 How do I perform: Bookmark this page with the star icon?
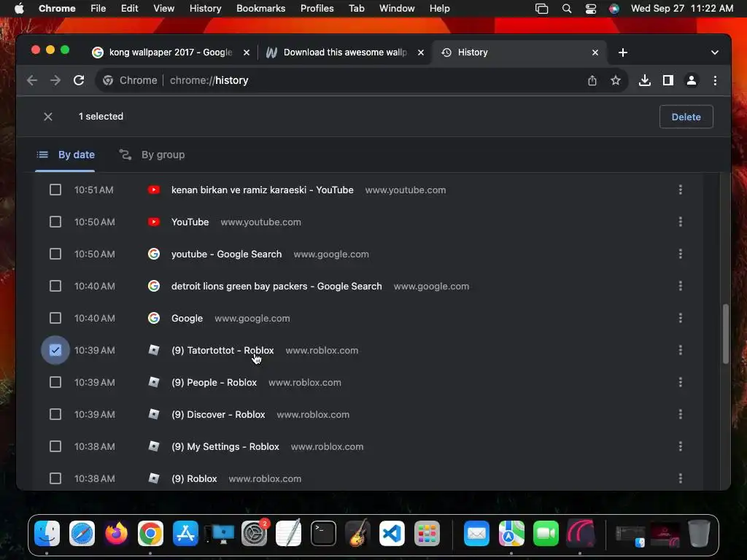pos(616,80)
